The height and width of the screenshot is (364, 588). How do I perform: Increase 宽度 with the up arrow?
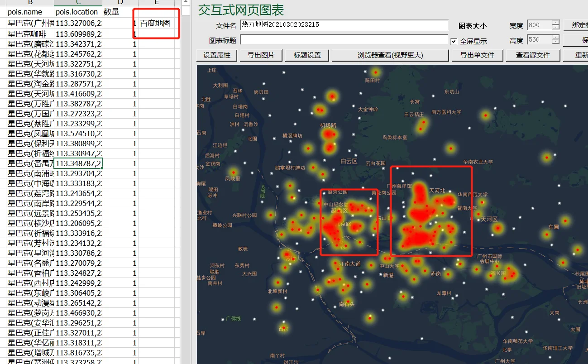click(x=555, y=23)
